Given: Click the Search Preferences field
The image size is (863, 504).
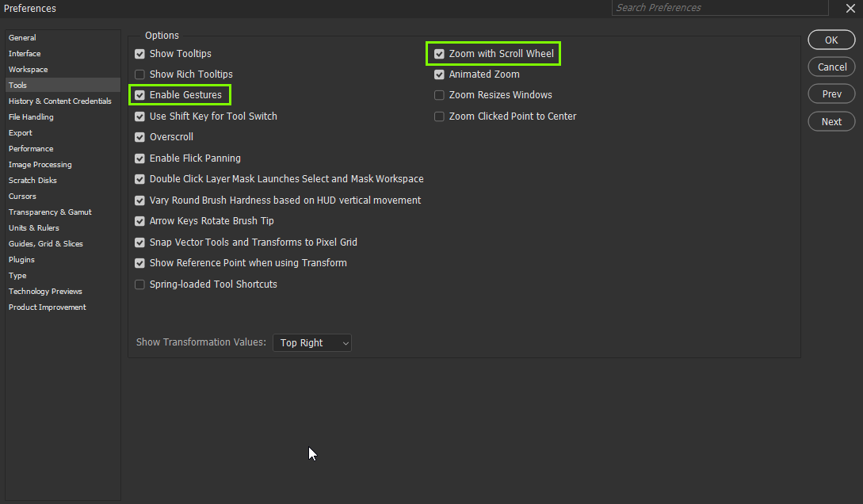Looking at the screenshot, I should pos(719,8).
